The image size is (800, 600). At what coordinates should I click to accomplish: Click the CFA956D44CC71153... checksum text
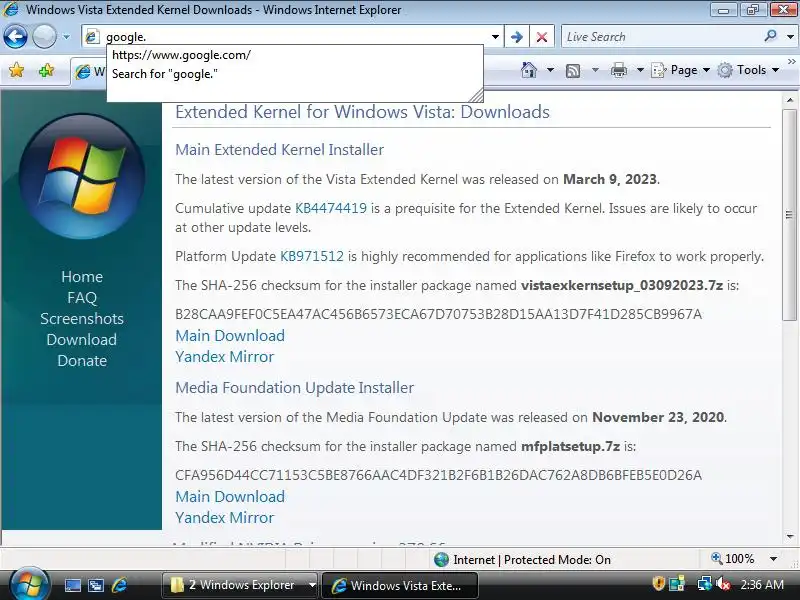(438, 475)
